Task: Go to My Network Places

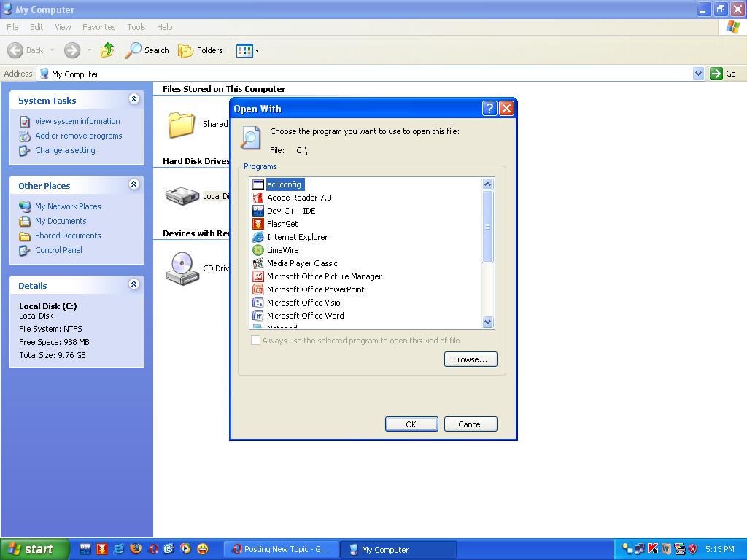Action: [x=68, y=206]
